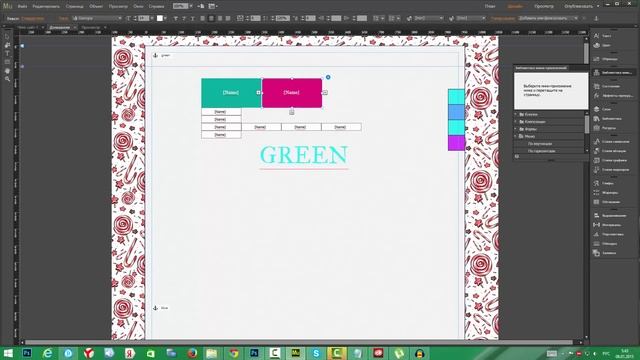
Task: Click the bottom page anchor marker
Action: coord(156,308)
